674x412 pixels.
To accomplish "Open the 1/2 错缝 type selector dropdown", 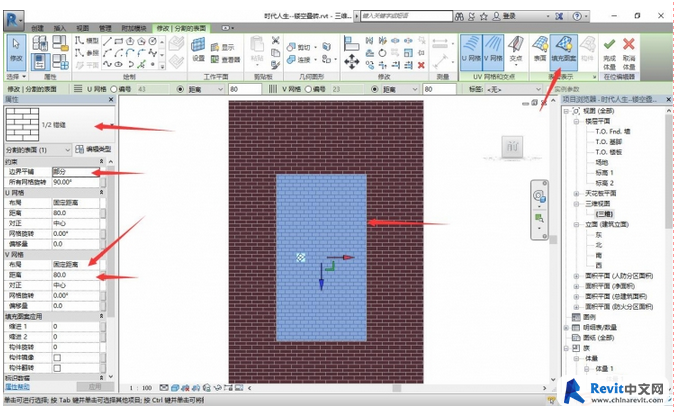I will 111,125.
